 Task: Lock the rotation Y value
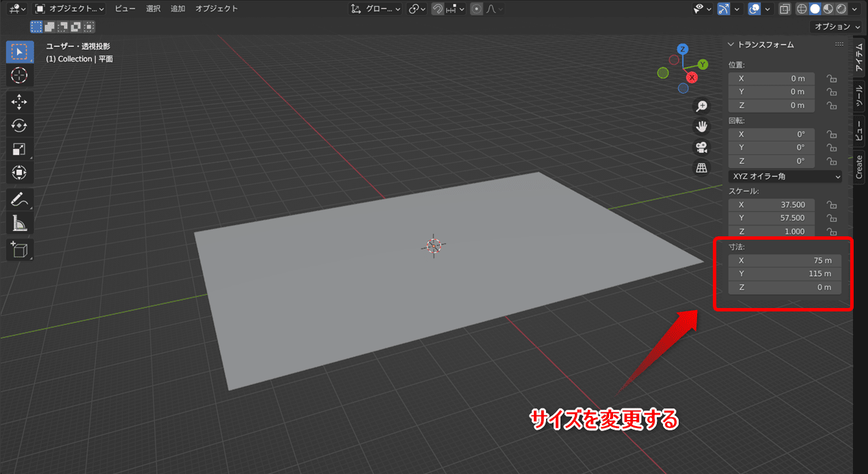(832, 148)
